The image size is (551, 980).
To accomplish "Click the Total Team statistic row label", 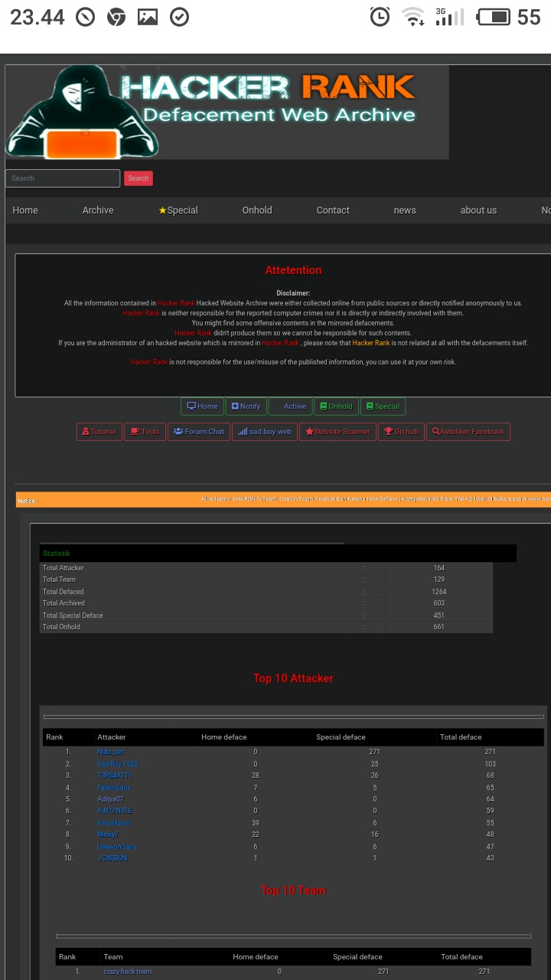I will pos(59,580).
